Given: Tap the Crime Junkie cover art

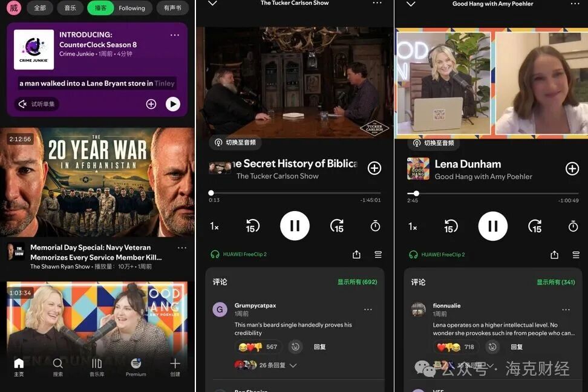Looking at the screenshot, I should 34,50.
